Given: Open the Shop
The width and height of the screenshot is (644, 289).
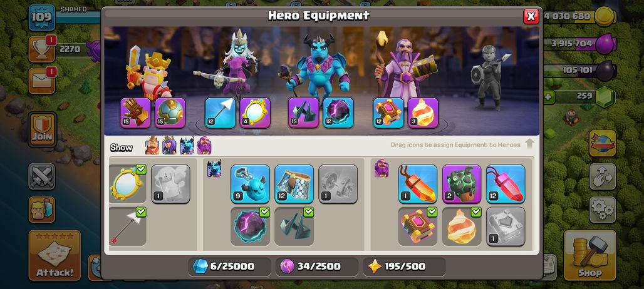Looking at the screenshot, I should point(589,255).
